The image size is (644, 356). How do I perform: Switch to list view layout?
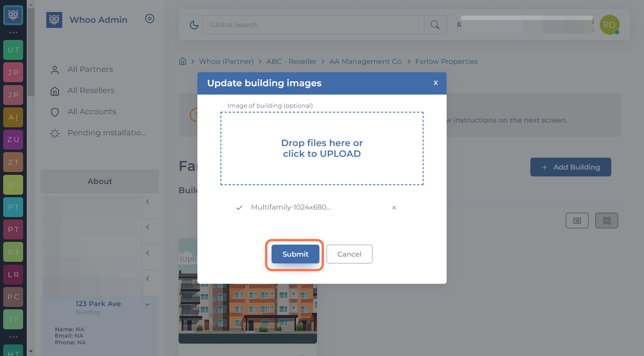click(577, 221)
